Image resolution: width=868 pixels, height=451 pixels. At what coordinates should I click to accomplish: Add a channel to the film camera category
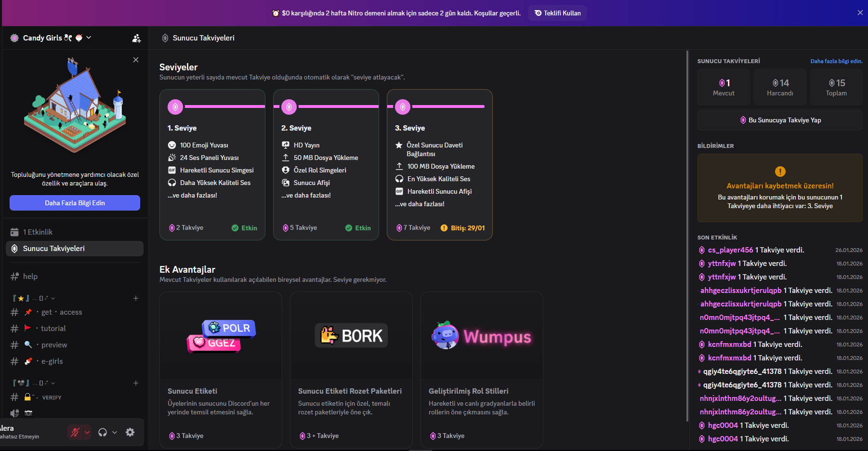click(x=136, y=383)
